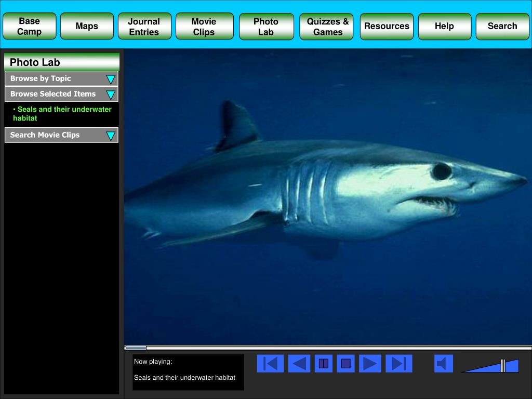Click the Search button in top bar
The image size is (532, 399).
click(x=502, y=26)
